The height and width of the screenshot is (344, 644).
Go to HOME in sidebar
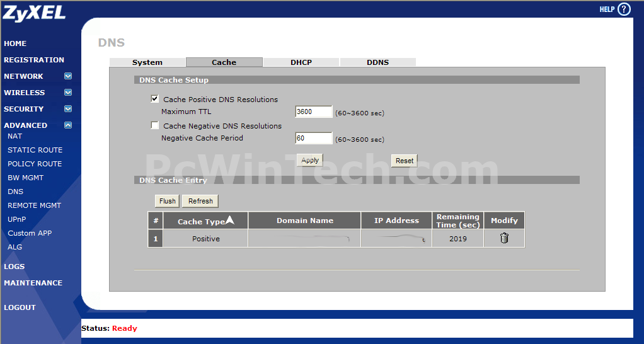pos(15,43)
